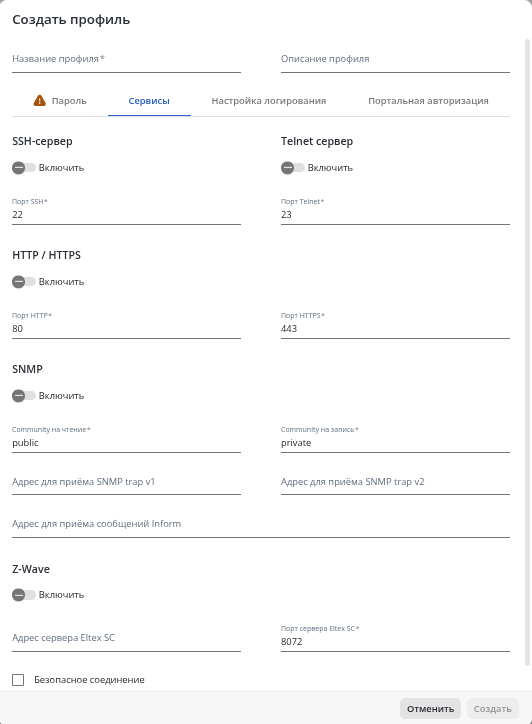Viewport: 532px width, 724px height.
Task: Enable the Telnet сервер toggle
Action: (293, 168)
